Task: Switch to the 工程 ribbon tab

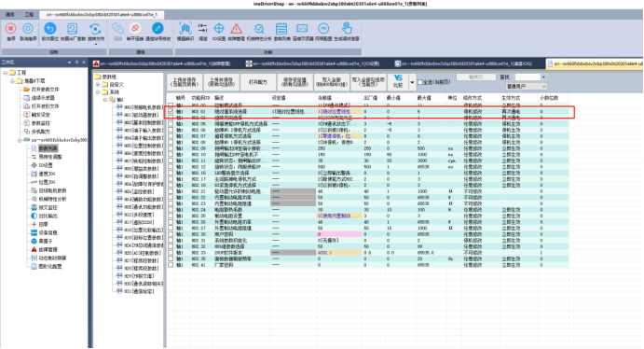Action: [29, 14]
